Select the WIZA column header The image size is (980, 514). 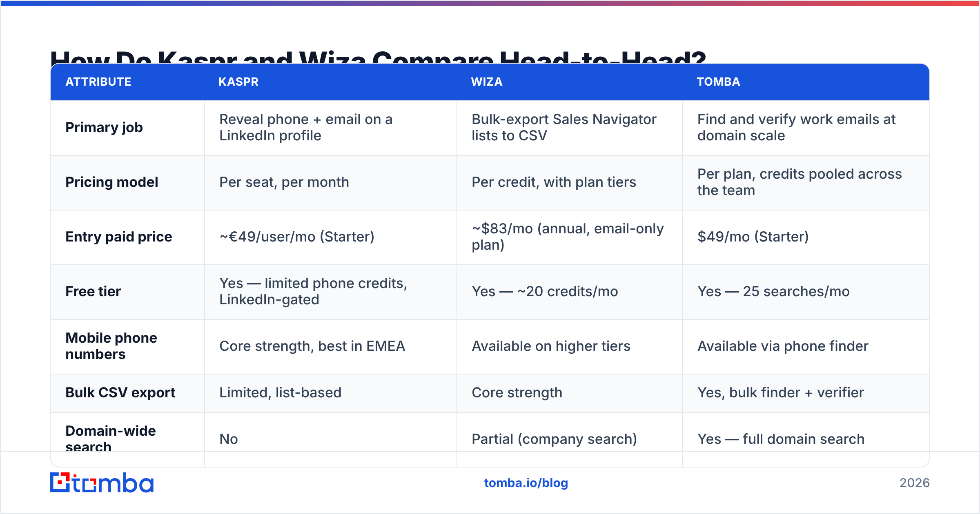(487, 82)
